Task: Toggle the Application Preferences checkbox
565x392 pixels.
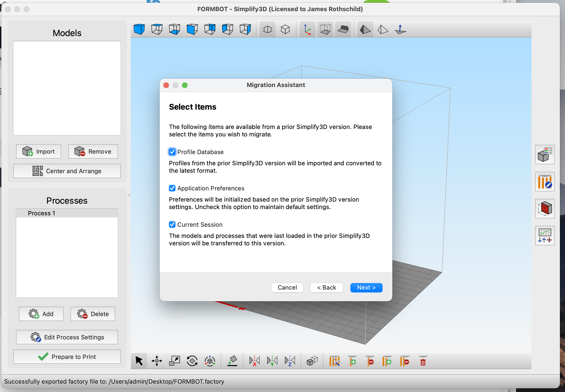Action: (x=172, y=188)
